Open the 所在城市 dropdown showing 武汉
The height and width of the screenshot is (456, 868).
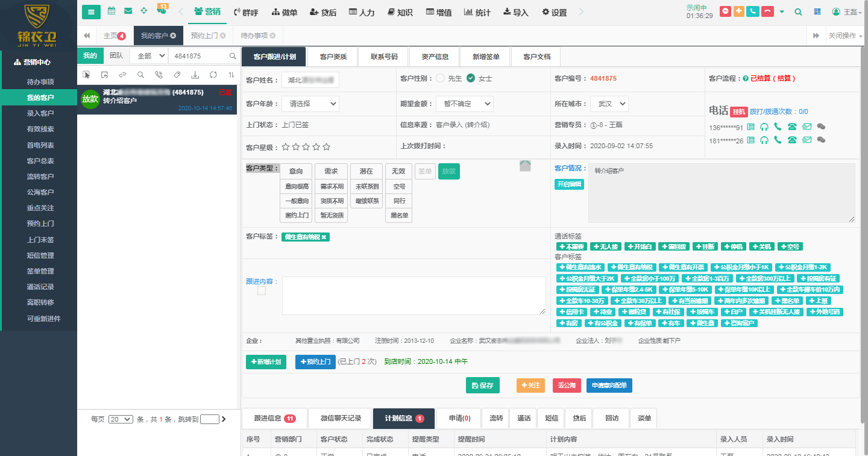click(x=609, y=104)
